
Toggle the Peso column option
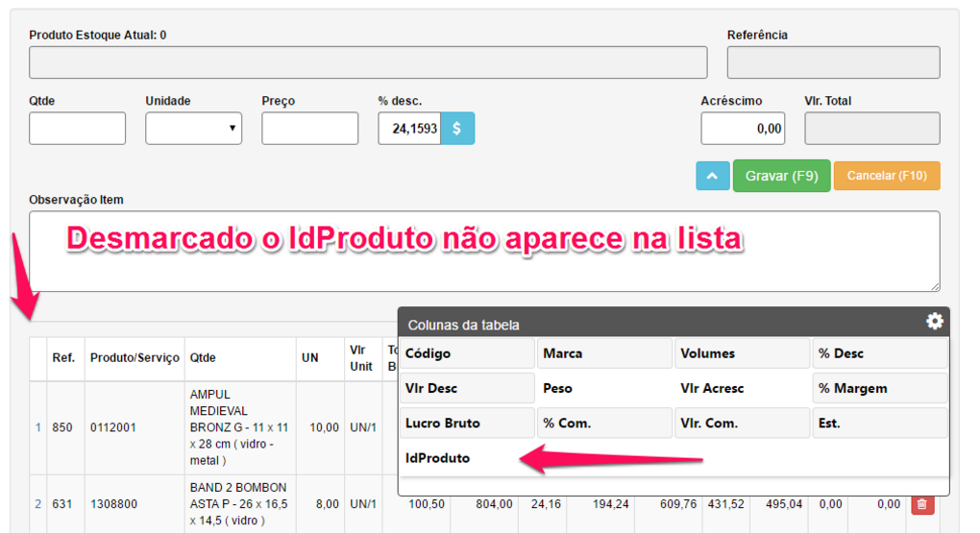pyautogui.click(x=604, y=389)
